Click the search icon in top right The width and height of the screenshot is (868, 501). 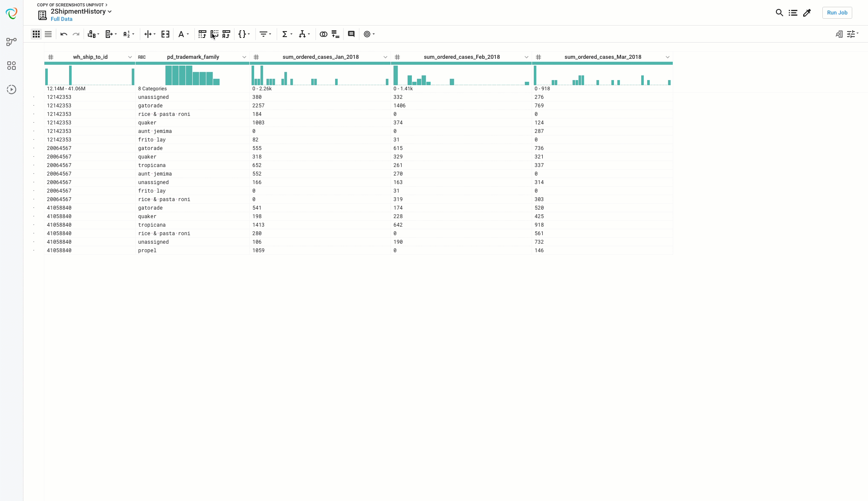click(x=779, y=12)
